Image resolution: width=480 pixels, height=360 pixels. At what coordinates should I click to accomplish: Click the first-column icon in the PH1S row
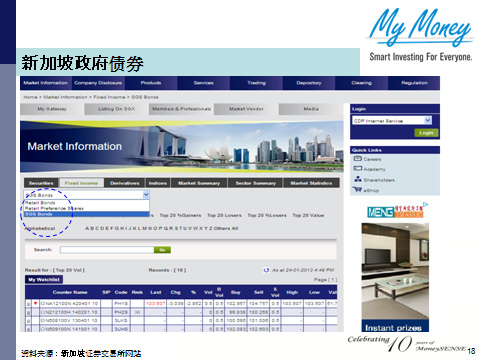29,303
